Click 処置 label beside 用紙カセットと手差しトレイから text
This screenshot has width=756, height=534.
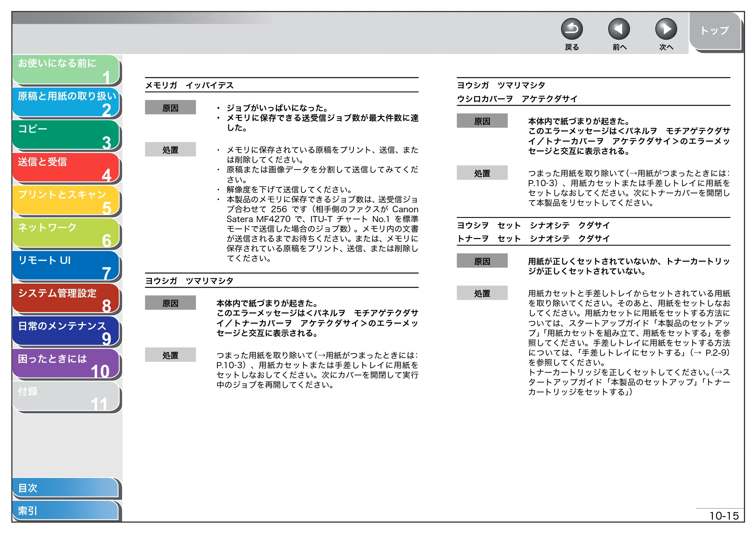pyautogui.click(x=482, y=293)
